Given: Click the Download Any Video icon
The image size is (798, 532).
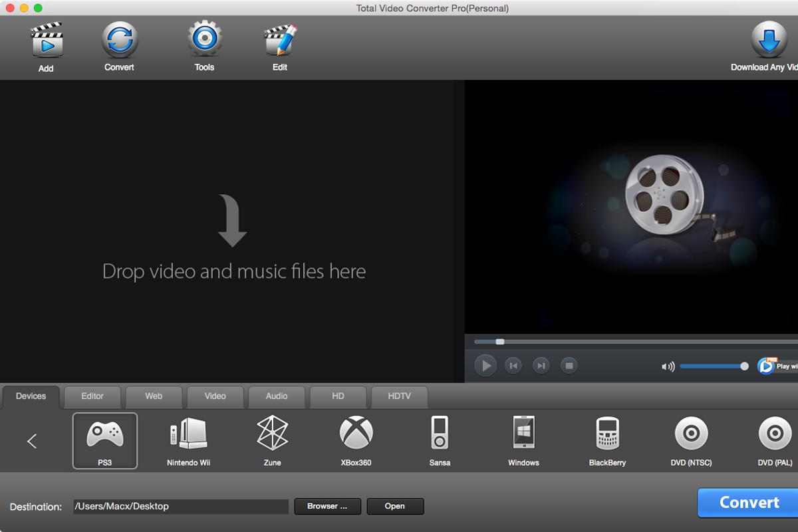Looking at the screenshot, I should (769, 40).
